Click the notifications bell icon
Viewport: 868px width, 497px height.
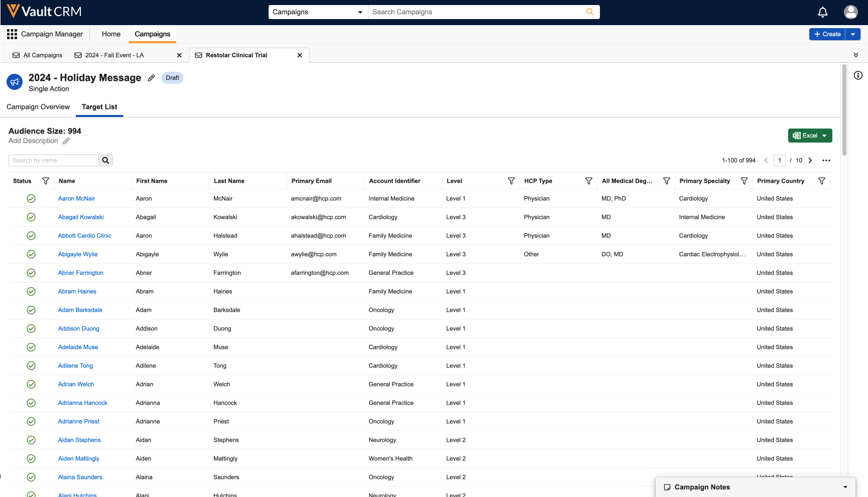(822, 12)
